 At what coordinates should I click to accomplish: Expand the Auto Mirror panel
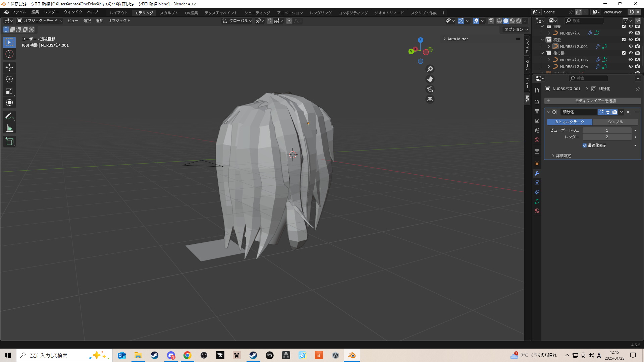(x=457, y=39)
